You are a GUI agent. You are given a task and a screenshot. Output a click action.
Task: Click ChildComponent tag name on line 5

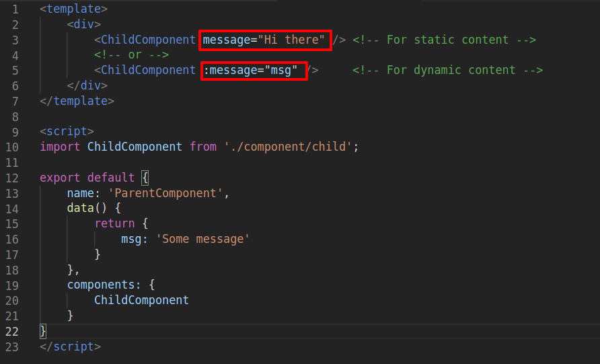pyautogui.click(x=148, y=71)
